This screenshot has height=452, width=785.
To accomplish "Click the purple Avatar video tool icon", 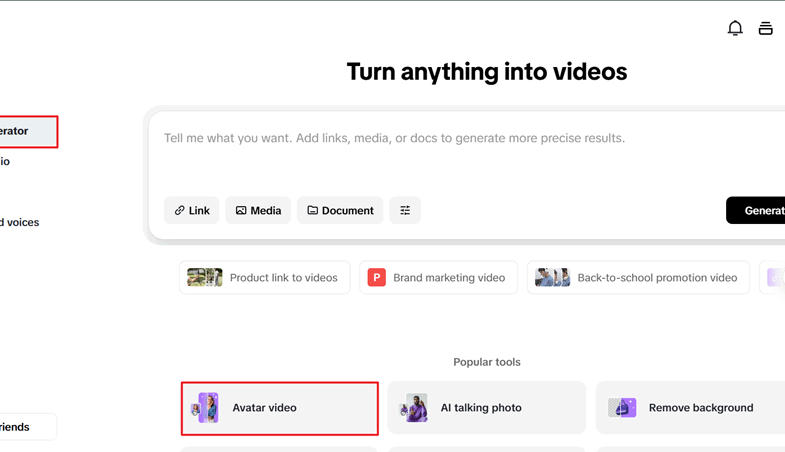I will (x=207, y=408).
